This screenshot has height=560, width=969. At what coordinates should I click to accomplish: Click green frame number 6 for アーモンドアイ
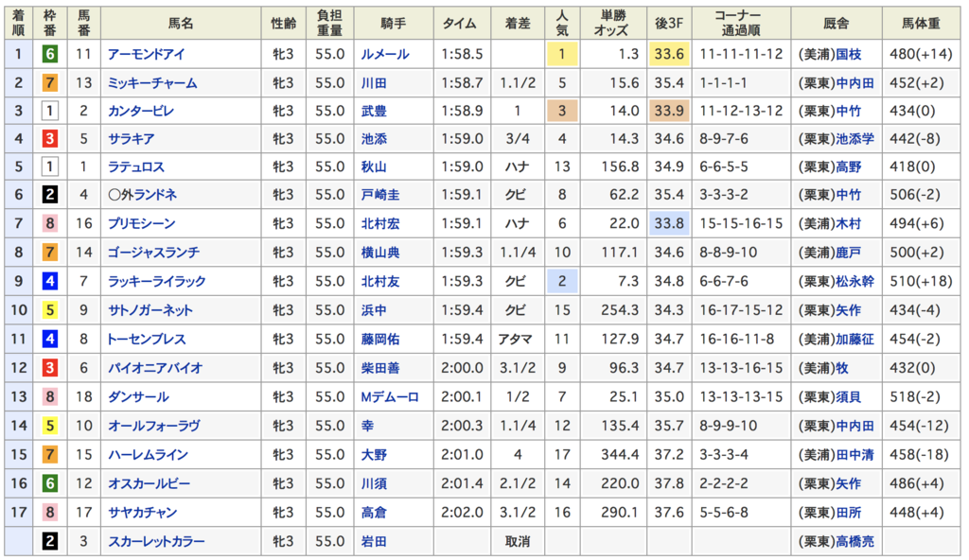coord(50,55)
